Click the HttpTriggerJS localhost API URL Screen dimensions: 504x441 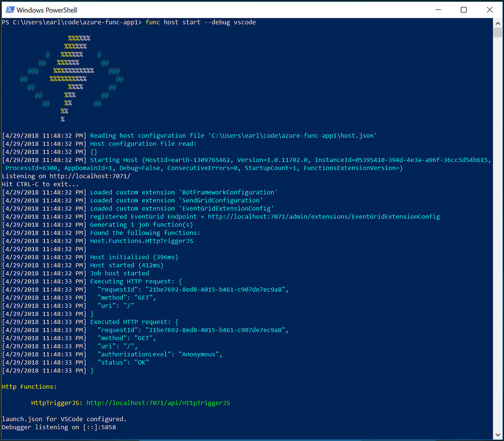click(158, 403)
